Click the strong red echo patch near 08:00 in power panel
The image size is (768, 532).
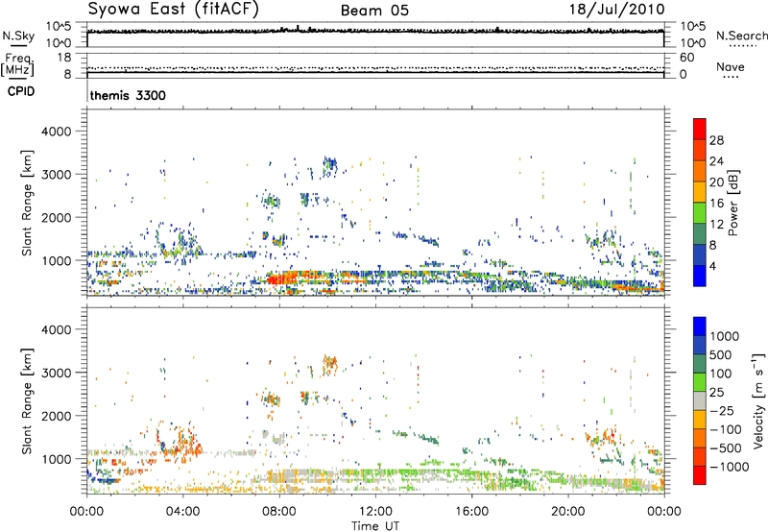pyautogui.click(x=280, y=279)
